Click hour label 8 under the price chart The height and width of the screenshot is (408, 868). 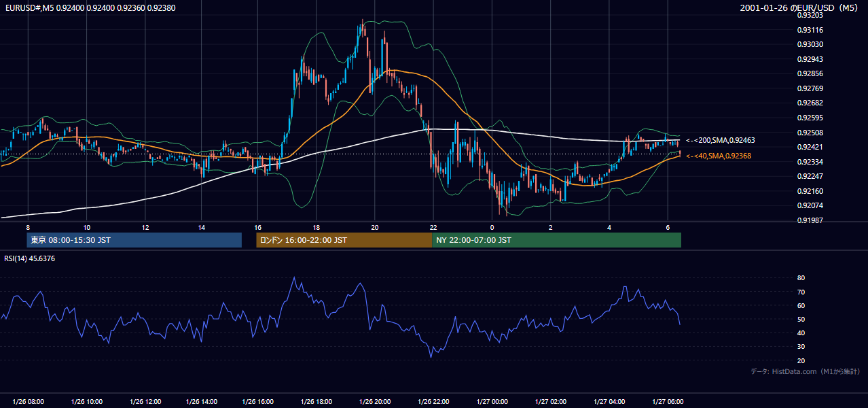28,226
